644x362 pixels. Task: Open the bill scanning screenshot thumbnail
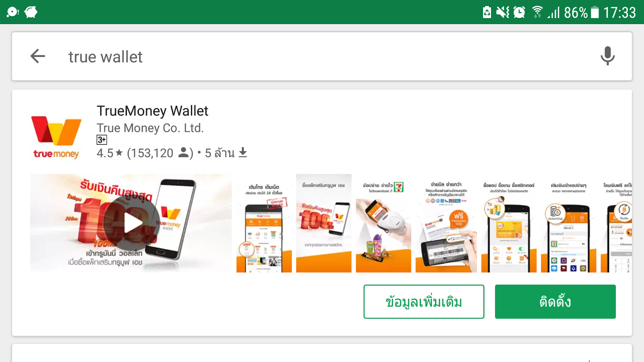pos(446,223)
